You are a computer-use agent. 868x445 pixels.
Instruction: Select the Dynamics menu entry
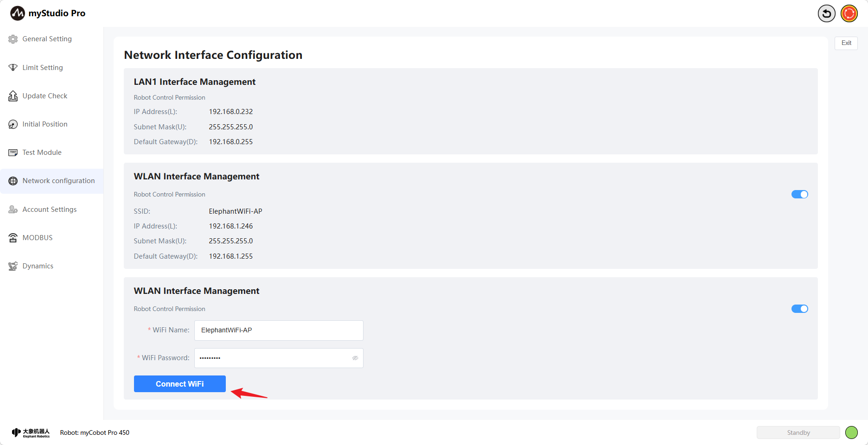pos(38,266)
